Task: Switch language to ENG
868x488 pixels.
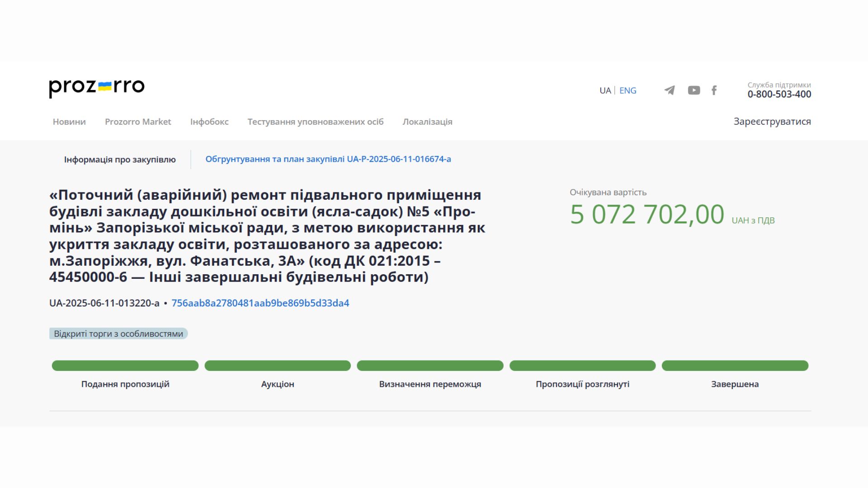Action: click(627, 90)
